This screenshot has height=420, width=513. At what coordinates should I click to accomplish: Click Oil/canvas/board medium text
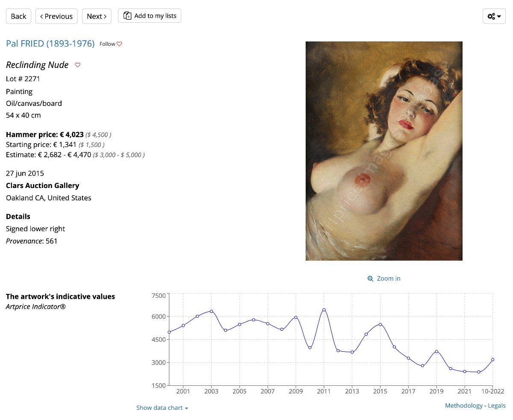[x=34, y=103]
